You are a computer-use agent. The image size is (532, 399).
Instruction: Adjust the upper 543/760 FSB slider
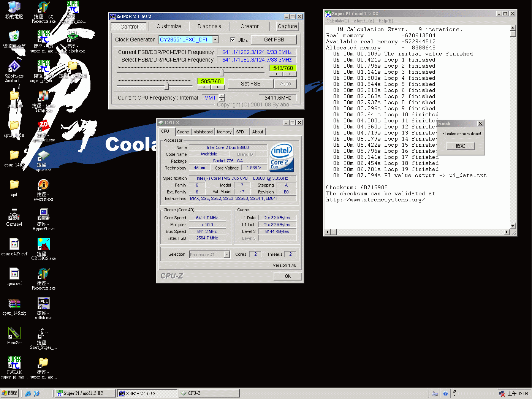222,72
